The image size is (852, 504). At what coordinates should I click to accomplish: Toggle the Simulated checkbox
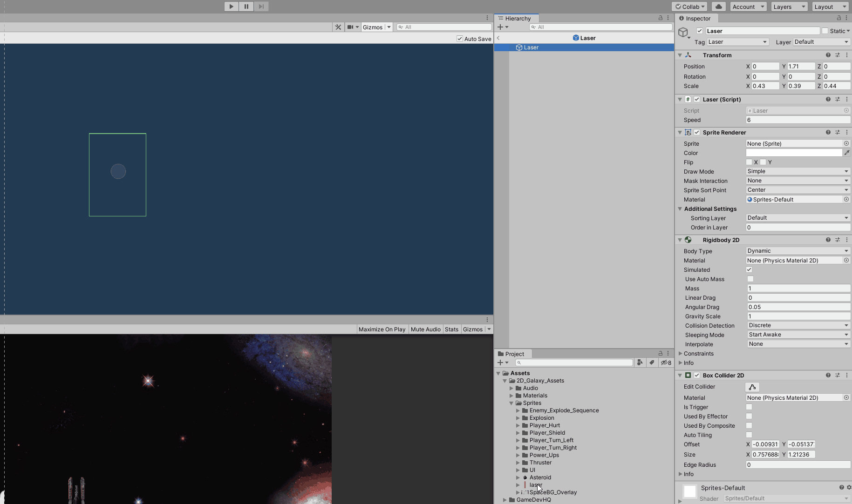[749, 270]
